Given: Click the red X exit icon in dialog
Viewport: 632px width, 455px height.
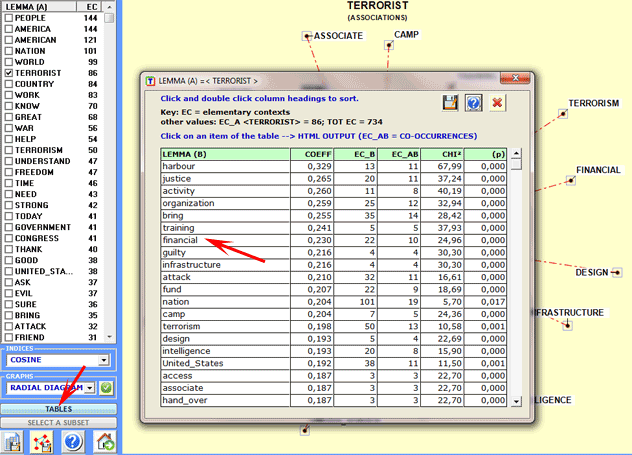Looking at the screenshot, I should [497, 103].
